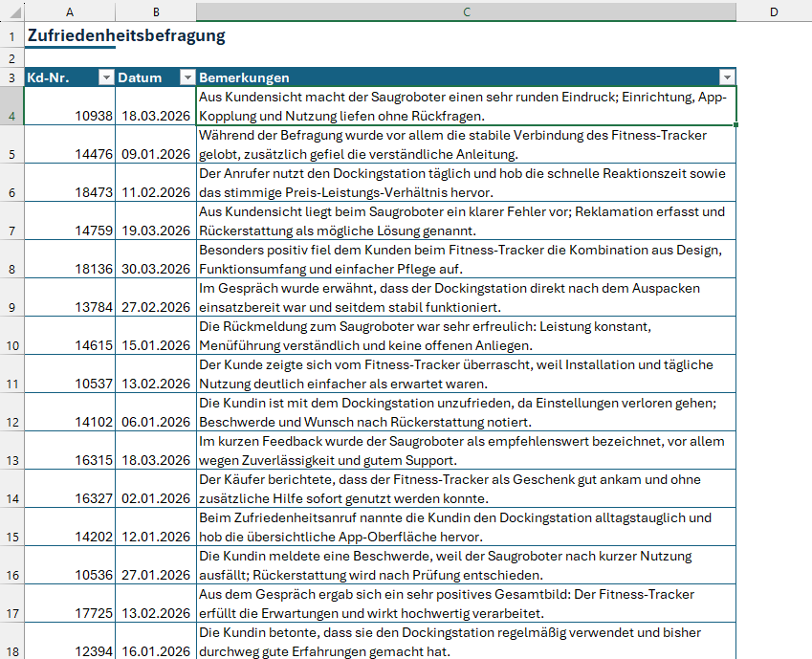812x659 pixels.
Task: Select customer number 10537
Action: [70, 374]
